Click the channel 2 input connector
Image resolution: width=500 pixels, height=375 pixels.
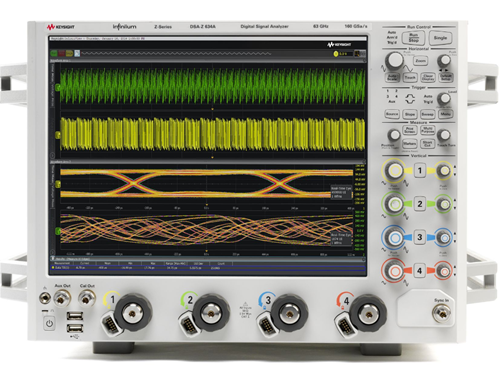(x=211, y=313)
